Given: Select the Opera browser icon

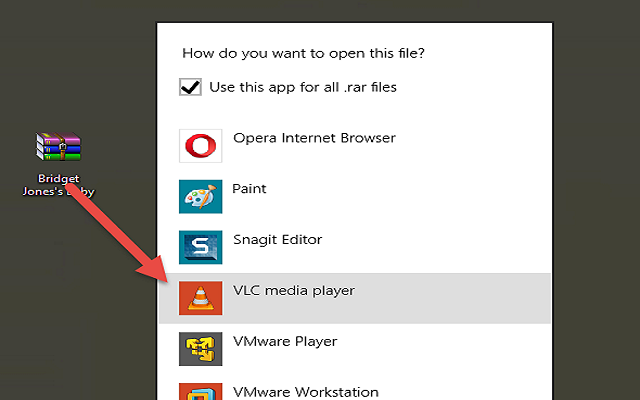Looking at the screenshot, I should (200, 146).
